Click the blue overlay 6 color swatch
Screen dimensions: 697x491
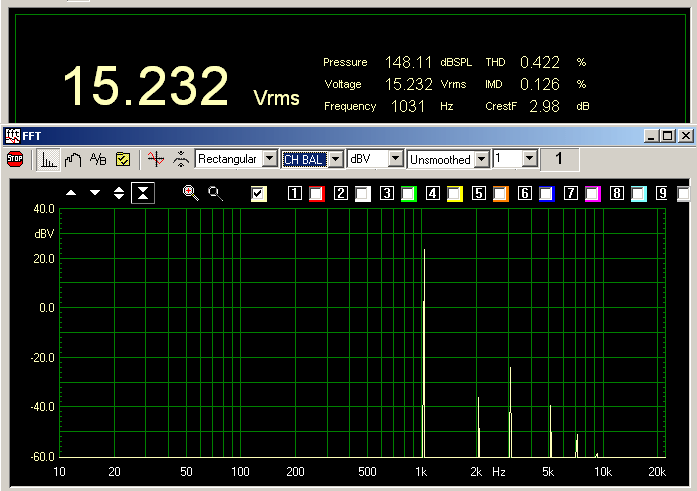click(546, 193)
